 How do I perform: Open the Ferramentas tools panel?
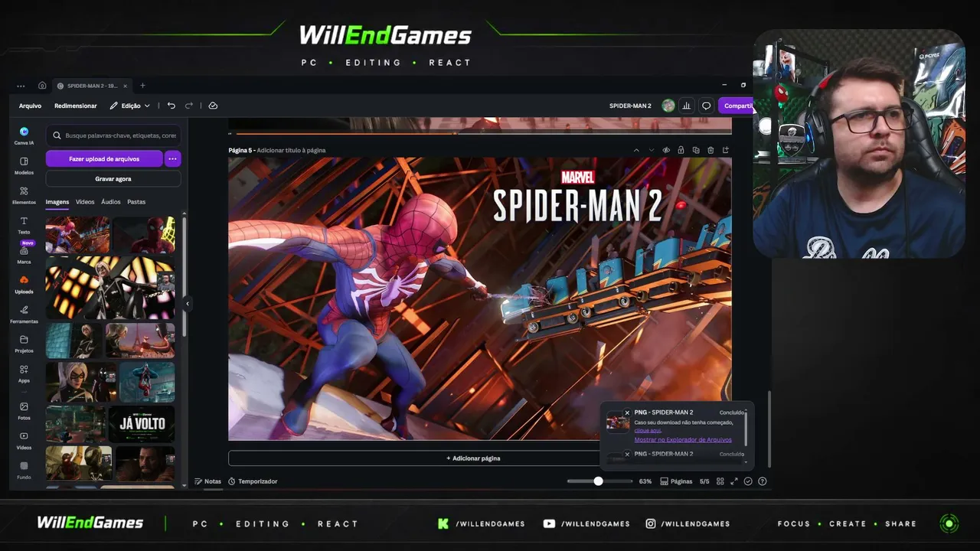click(24, 315)
